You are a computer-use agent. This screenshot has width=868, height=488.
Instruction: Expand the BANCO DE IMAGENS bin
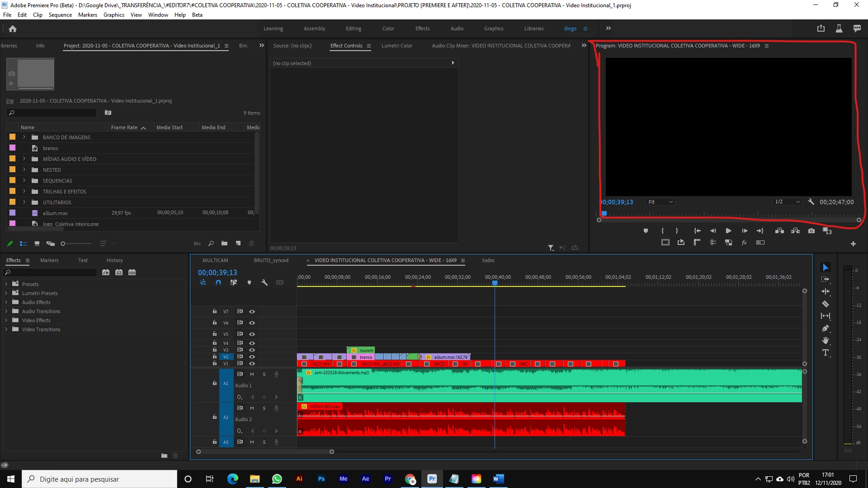[x=24, y=137]
